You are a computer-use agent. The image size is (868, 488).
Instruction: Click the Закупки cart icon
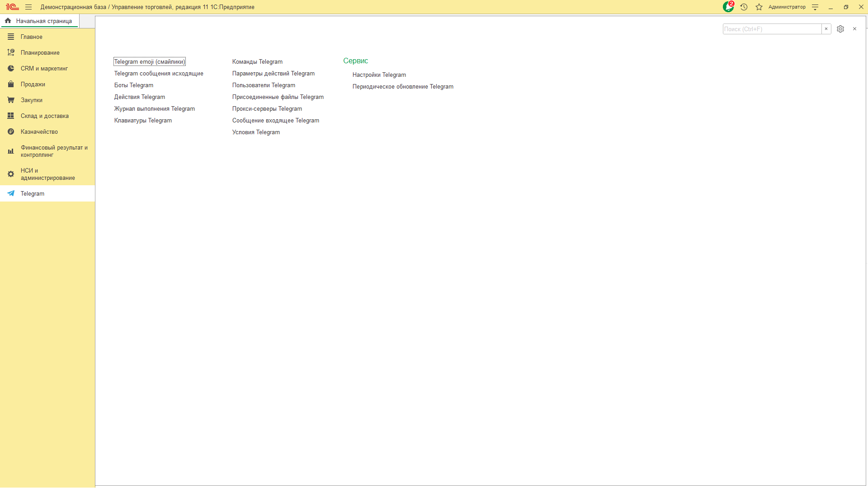(11, 100)
